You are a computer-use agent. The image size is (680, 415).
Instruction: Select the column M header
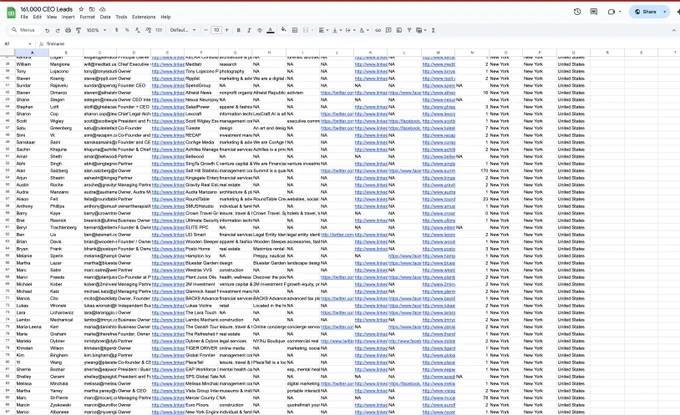point(438,52)
